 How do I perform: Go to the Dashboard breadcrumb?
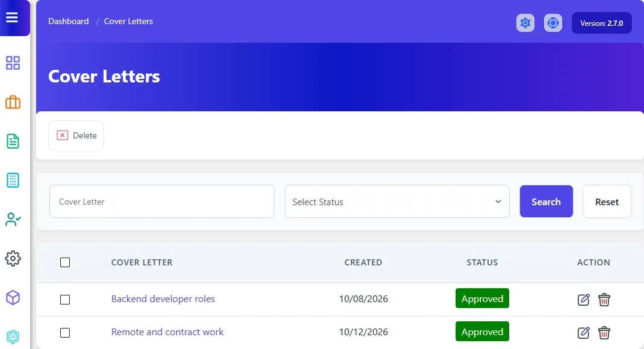[69, 21]
